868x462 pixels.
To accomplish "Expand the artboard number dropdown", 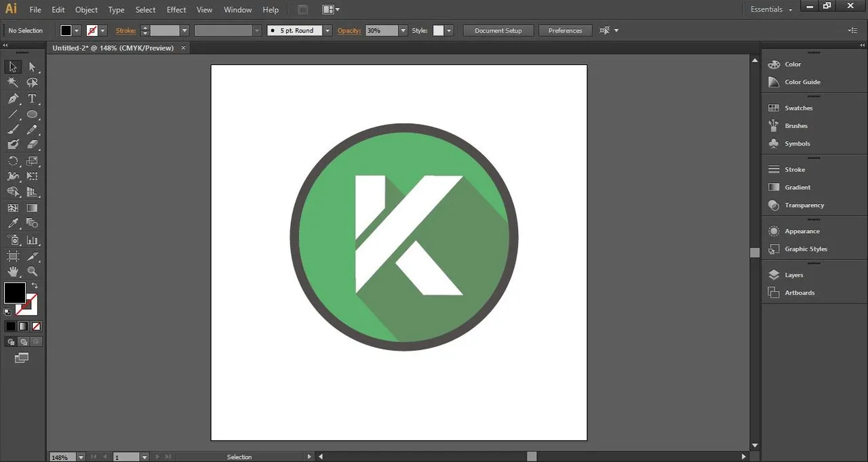I will (x=144, y=457).
